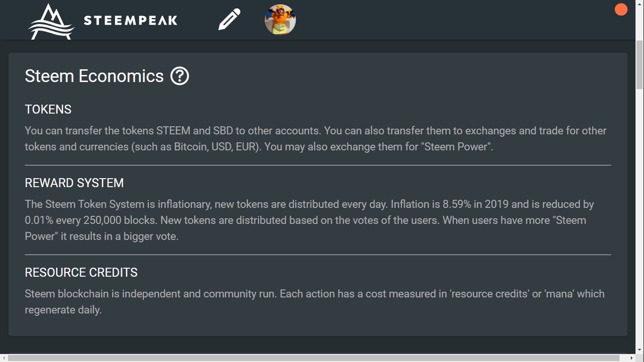Screen dimensions: 644x362
Task: Open the user profile avatar menu
Action: pos(280,20)
